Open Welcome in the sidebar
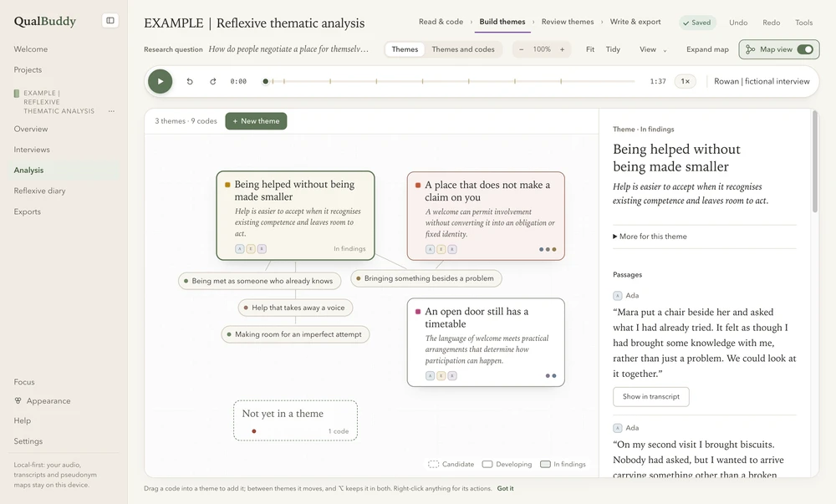 pyautogui.click(x=31, y=49)
